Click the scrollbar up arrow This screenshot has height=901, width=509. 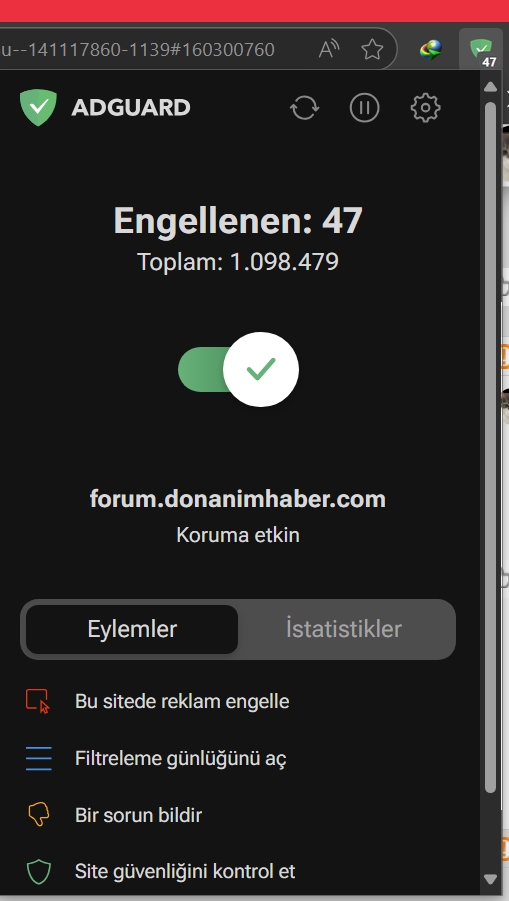click(x=490, y=87)
